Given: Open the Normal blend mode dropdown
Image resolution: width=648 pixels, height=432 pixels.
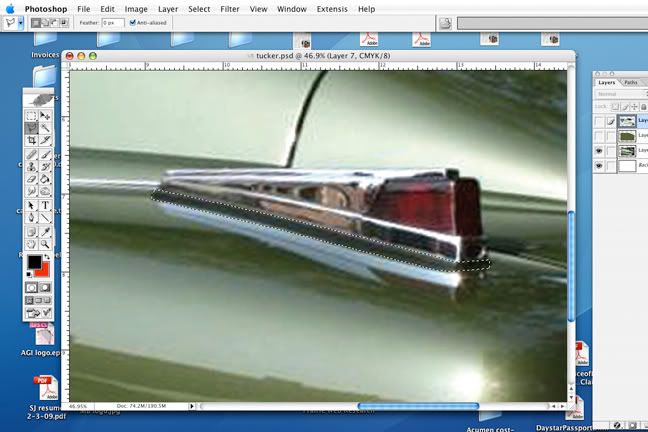Looking at the screenshot, I should click(x=622, y=94).
